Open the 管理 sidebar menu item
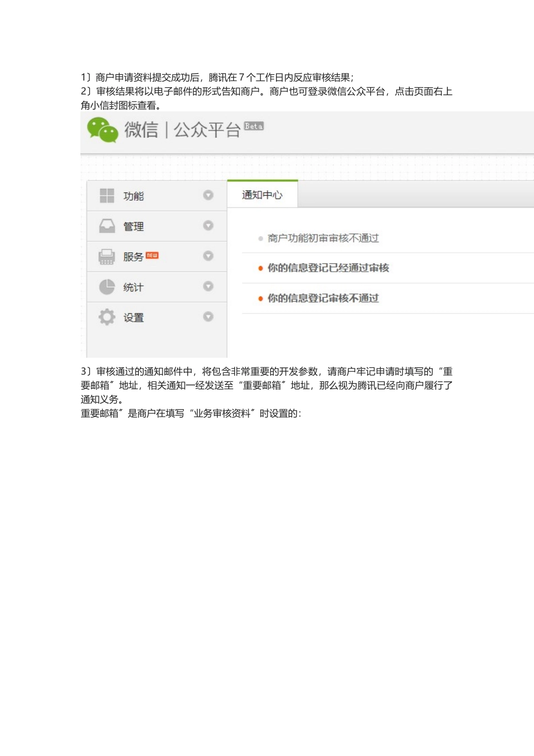534x756 pixels. [x=157, y=226]
